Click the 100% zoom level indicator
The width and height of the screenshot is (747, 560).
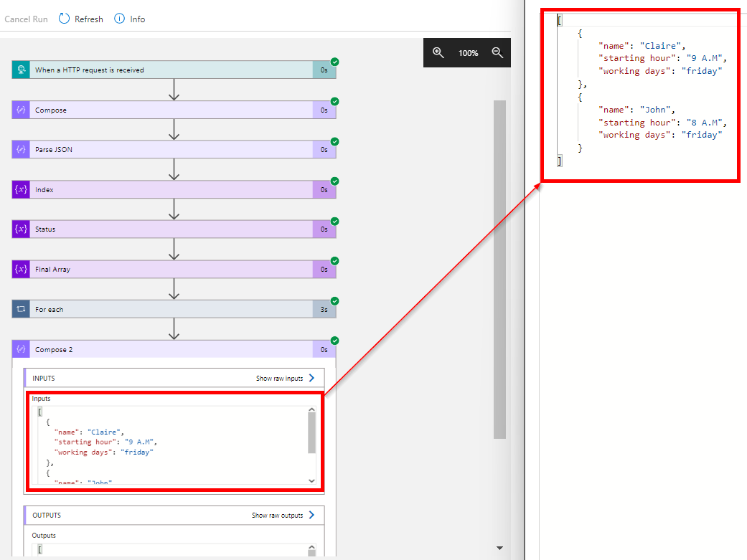pos(468,53)
